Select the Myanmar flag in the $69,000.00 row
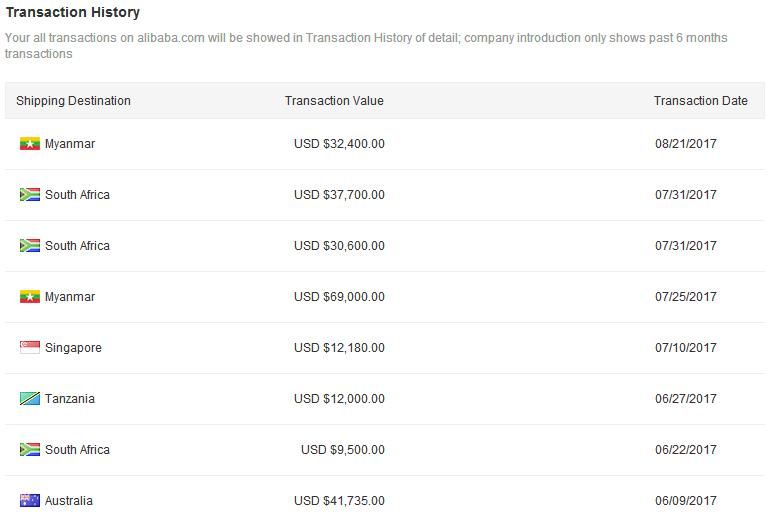Viewport: 776px width, 523px height. (30, 297)
